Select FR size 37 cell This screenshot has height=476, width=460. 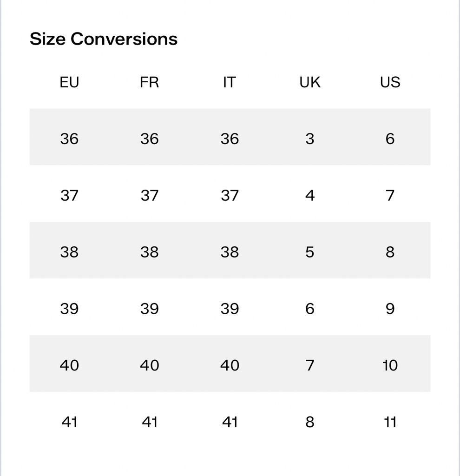pos(149,195)
